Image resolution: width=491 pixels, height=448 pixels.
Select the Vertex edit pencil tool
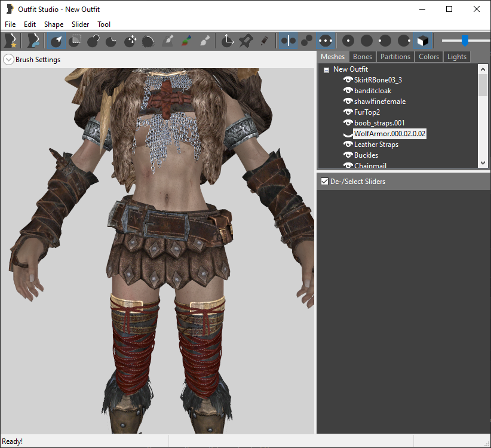click(264, 41)
